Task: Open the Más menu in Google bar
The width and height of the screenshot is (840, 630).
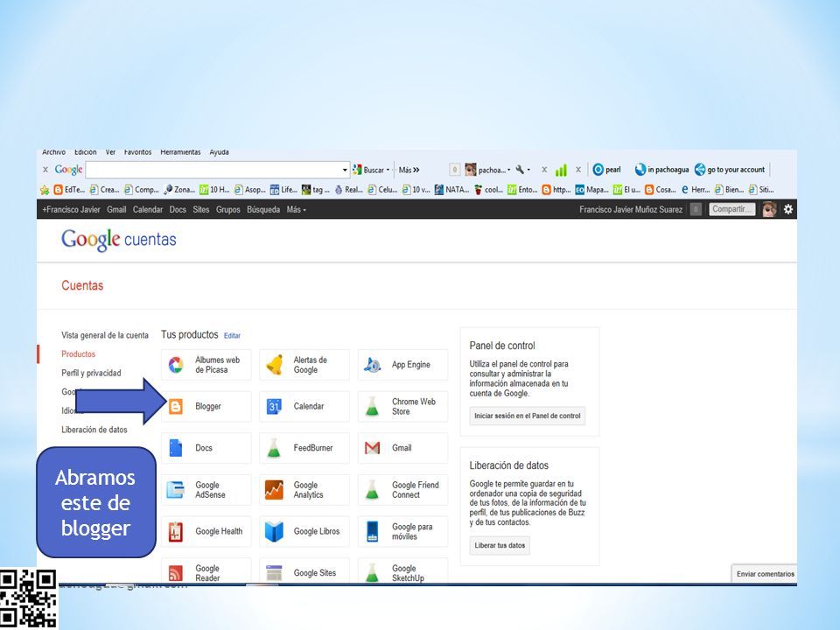Action: coord(297,209)
